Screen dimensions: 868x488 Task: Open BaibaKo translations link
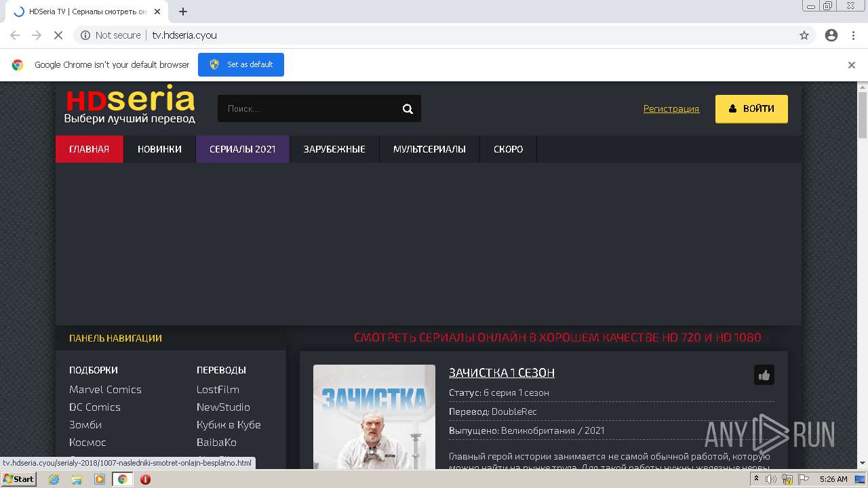coord(216,442)
